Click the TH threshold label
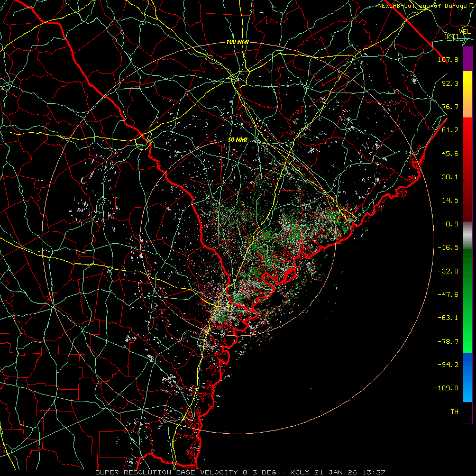The width and height of the screenshot is (476, 476). (454, 412)
